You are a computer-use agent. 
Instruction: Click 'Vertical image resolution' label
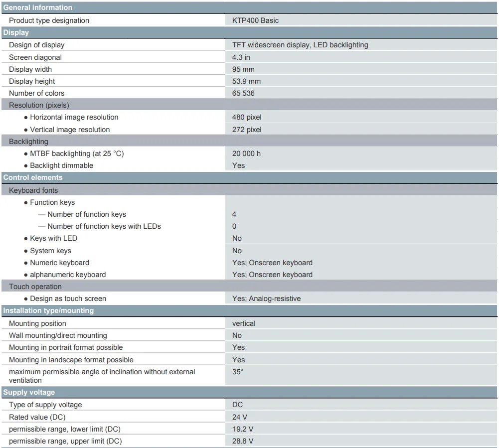pos(70,130)
